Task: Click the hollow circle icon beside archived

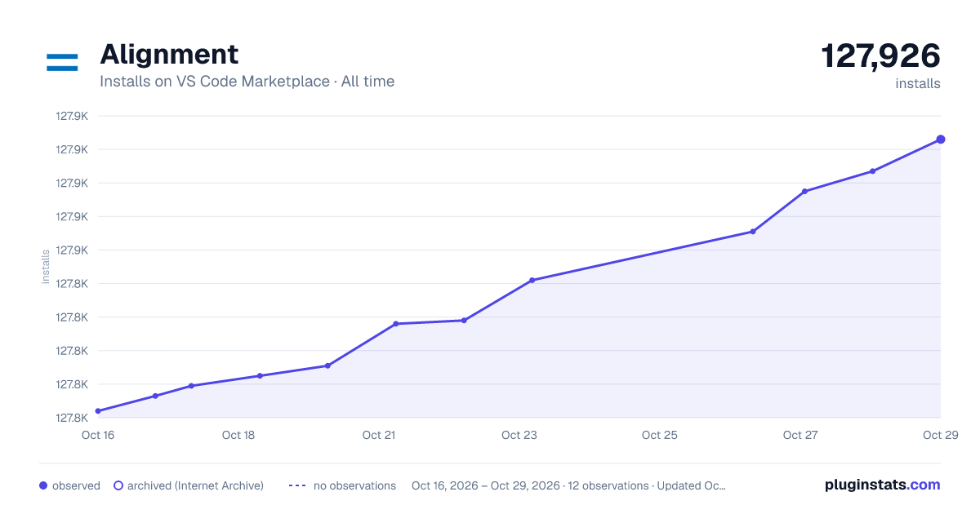Action: (x=118, y=485)
